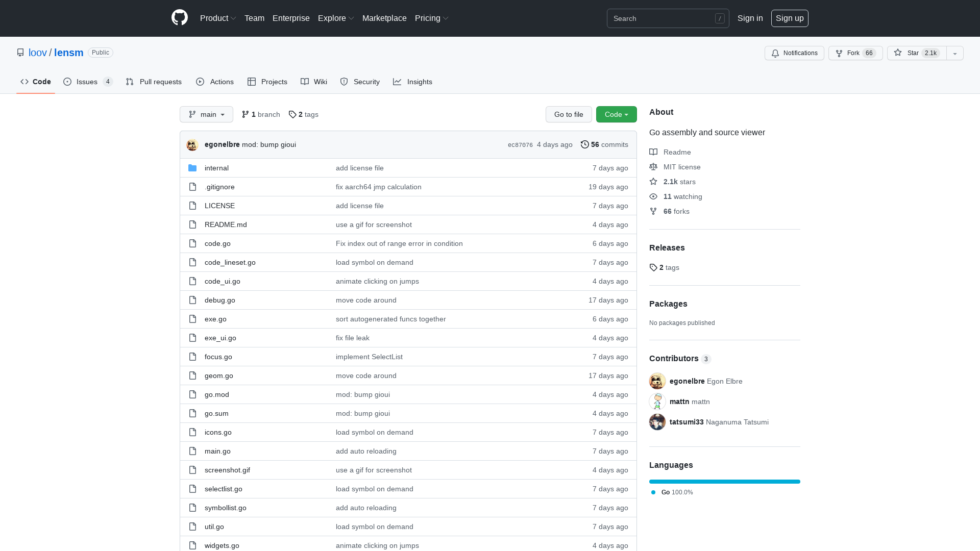Open the Marketplace menu item

(384, 18)
